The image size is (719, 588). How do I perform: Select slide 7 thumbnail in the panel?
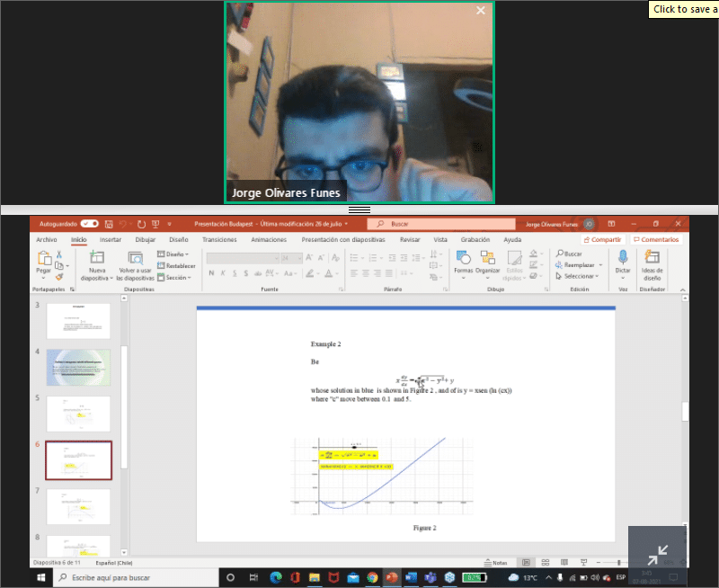tap(78, 507)
